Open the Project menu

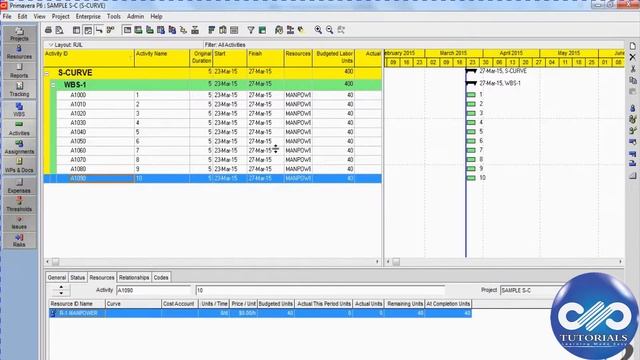[x=60, y=16]
